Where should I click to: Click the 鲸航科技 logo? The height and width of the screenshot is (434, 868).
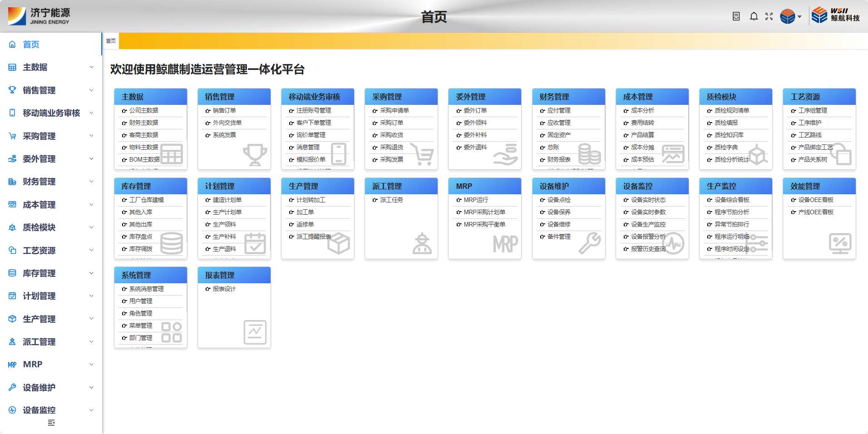[x=836, y=15]
